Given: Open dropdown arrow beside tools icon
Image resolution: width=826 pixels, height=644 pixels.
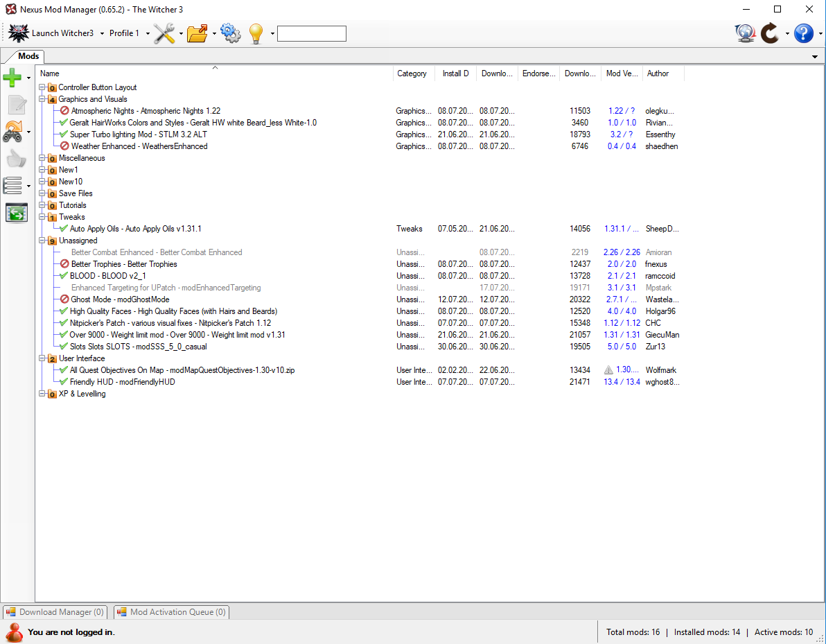Looking at the screenshot, I should (182, 34).
